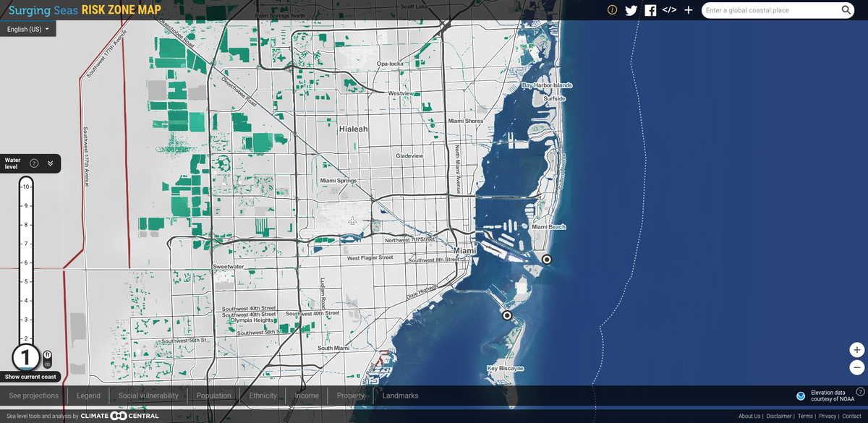Click the Miami city label
Screen dimensions: 868x423
pos(465,251)
